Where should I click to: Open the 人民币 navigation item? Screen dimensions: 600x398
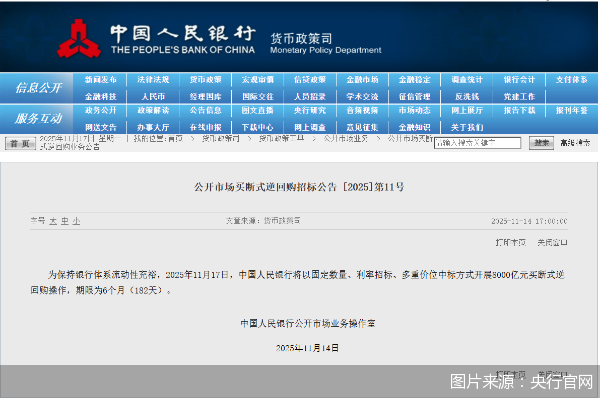point(153,96)
